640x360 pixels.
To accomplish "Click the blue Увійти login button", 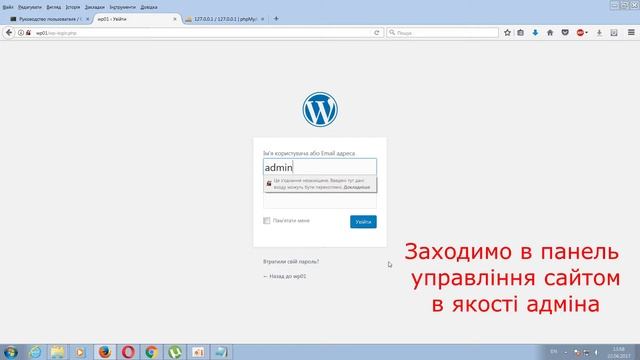I will [363, 222].
